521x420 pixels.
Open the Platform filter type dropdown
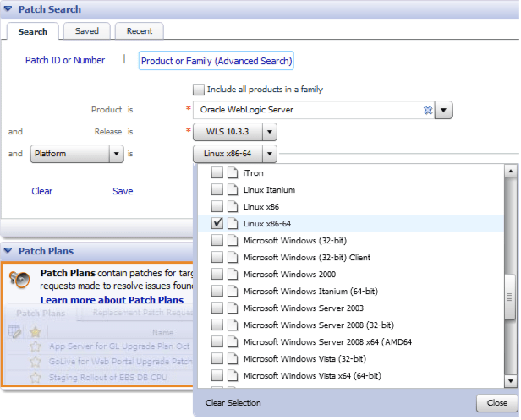pyautogui.click(x=116, y=154)
